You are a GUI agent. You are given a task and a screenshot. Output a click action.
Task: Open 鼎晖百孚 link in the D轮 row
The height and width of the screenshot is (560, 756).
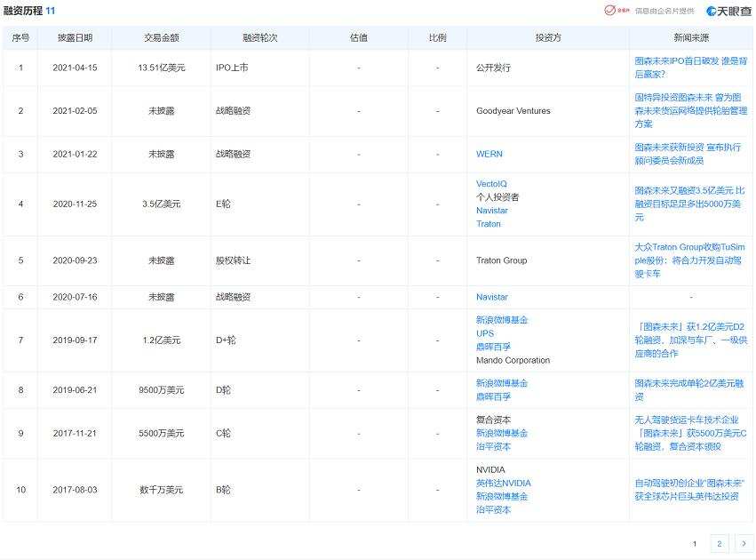point(493,396)
